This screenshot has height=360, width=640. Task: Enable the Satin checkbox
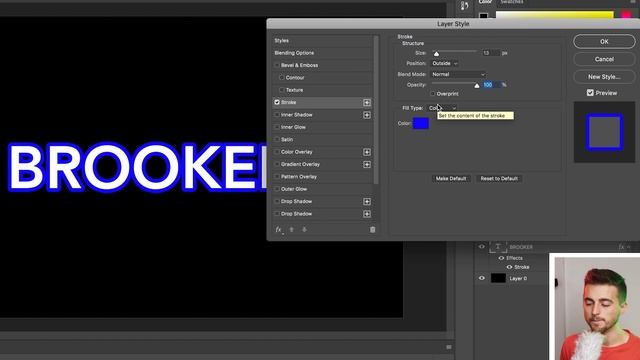[x=277, y=140]
